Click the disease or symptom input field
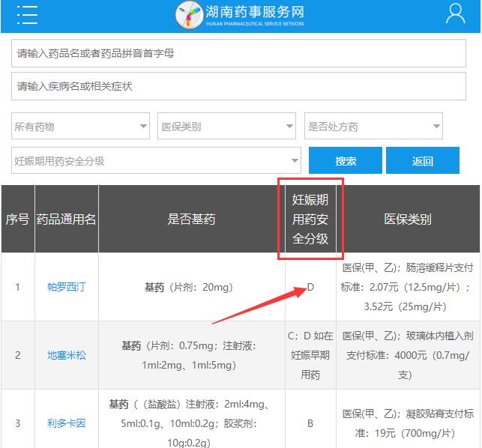Viewport: 482px width, 448px height. point(240,86)
